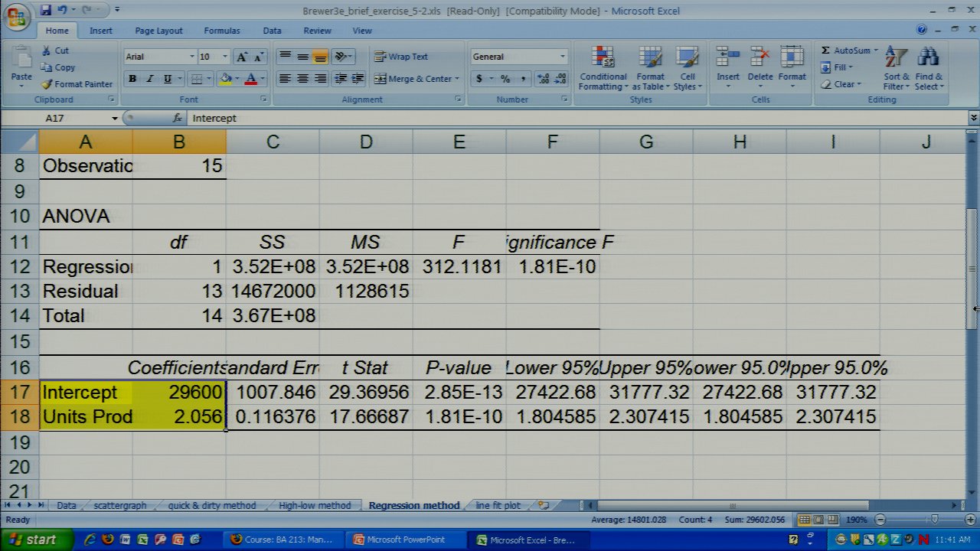Click the Format as Table icon
The height and width of the screenshot is (551, 980).
(x=649, y=69)
